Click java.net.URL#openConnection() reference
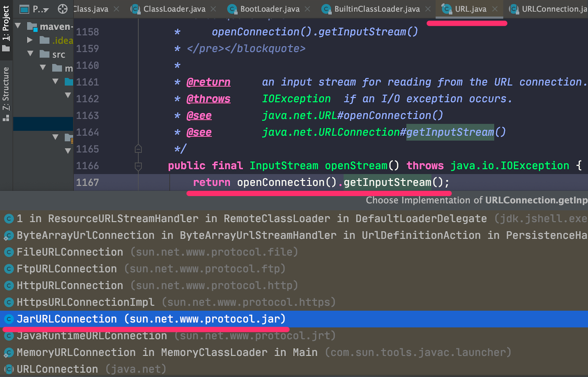The height and width of the screenshot is (377, 588). [352, 115]
